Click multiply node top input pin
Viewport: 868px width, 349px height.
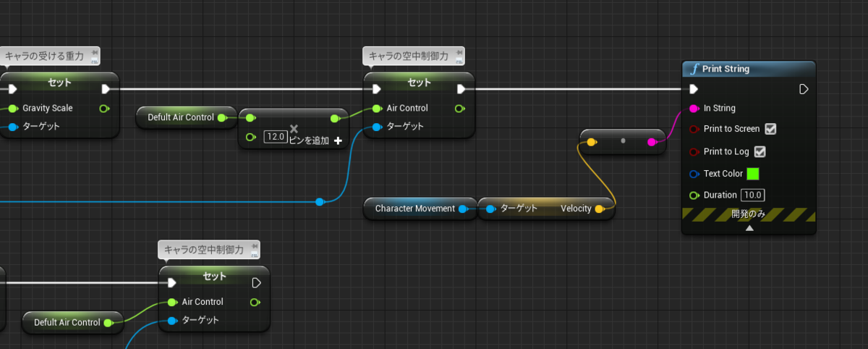250,117
